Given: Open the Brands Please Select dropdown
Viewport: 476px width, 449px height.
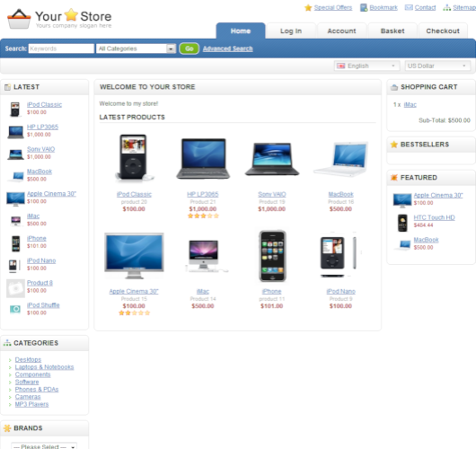Looking at the screenshot, I should [44, 446].
